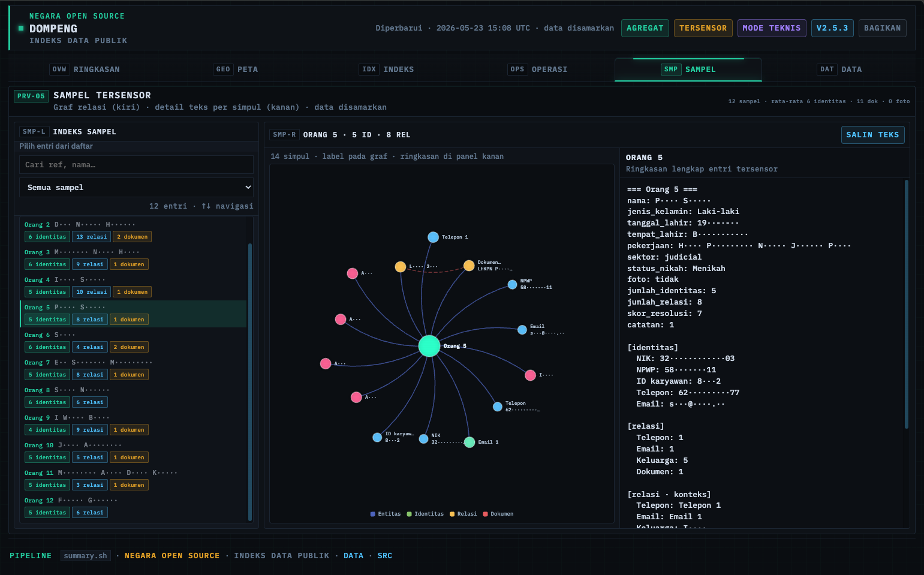Toggle the TERSENSOR mode
924x575 pixels.
tap(703, 28)
